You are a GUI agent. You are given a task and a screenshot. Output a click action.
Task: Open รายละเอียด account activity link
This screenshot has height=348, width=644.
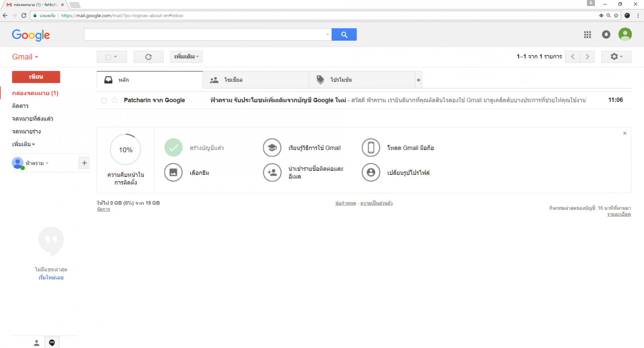619,214
